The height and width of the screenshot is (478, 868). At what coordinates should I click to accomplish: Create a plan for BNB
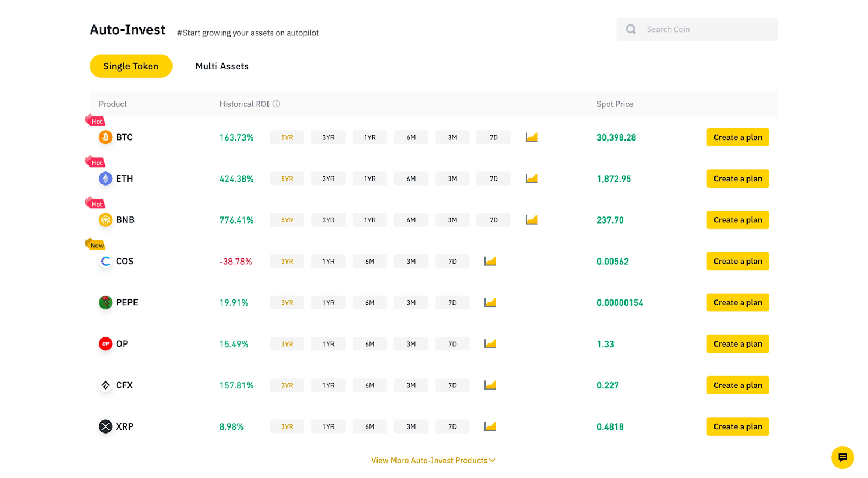(x=738, y=220)
